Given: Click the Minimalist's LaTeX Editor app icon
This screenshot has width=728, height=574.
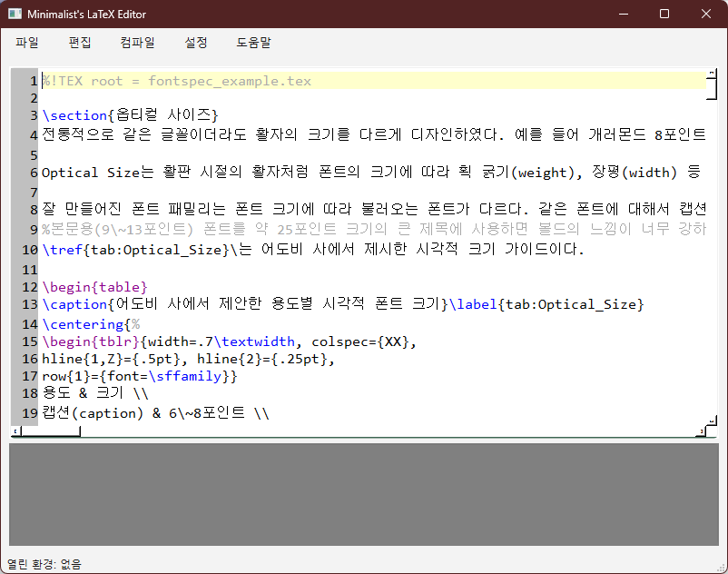Looking at the screenshot, I should click(15, 14).
